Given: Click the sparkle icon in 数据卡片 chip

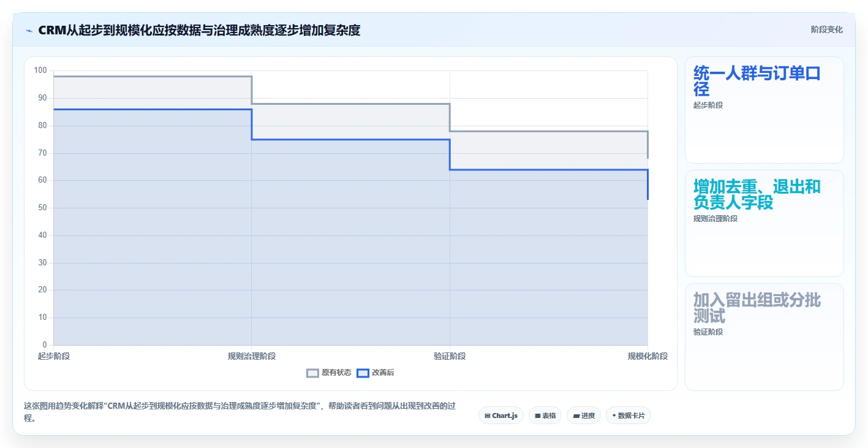Looking at the screenshot, I should (x=614, y=416).
